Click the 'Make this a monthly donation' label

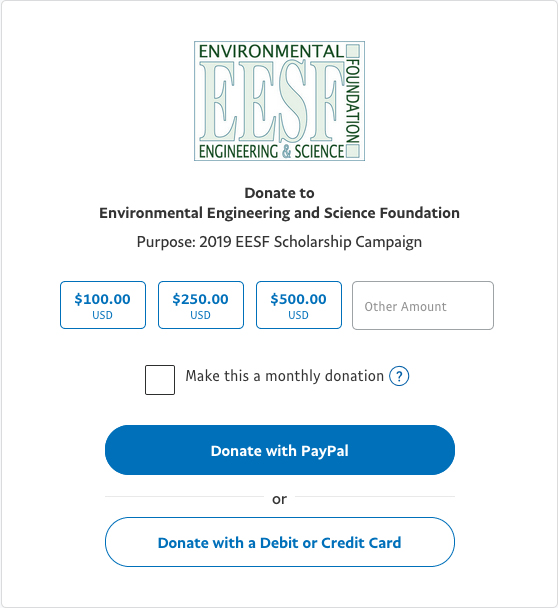(285, 376)
